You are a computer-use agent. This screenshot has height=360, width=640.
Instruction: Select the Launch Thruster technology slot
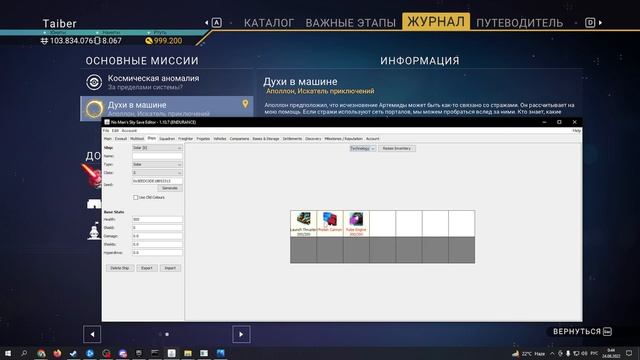(303, 223)
